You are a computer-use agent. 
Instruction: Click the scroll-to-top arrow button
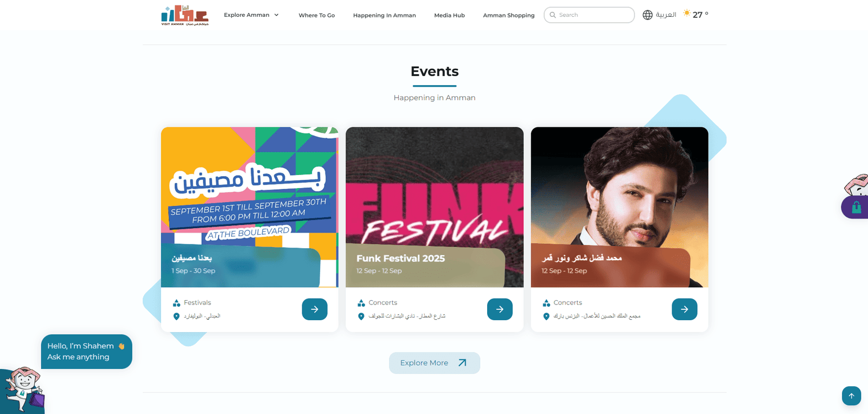pos(852,396)
